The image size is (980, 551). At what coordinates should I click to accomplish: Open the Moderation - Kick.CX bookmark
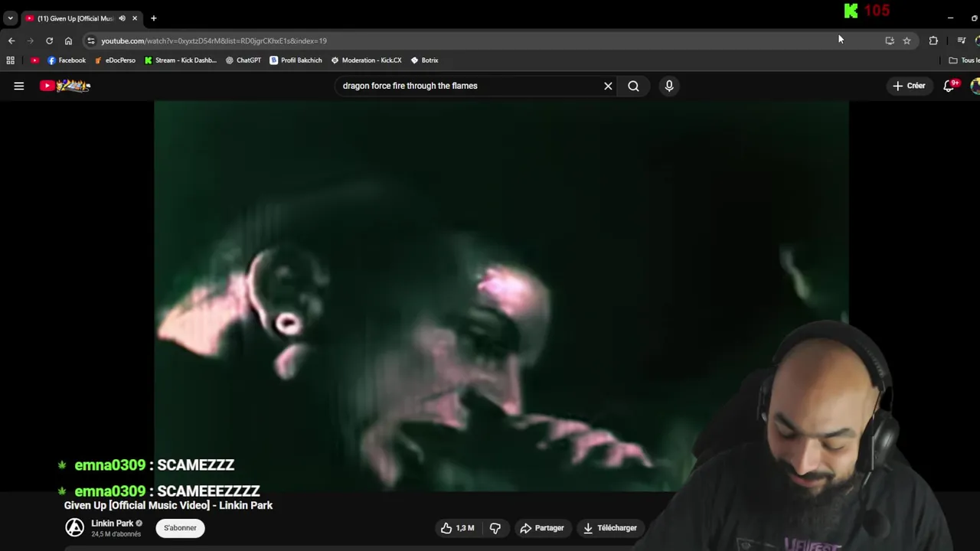click(366, 60)
